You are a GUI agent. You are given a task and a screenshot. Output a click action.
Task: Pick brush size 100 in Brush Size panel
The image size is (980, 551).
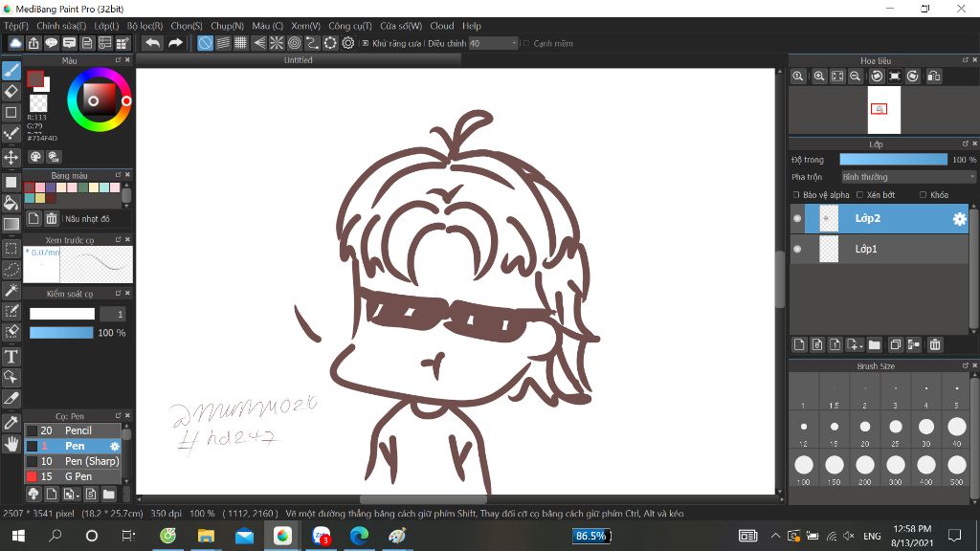point(804,469)
